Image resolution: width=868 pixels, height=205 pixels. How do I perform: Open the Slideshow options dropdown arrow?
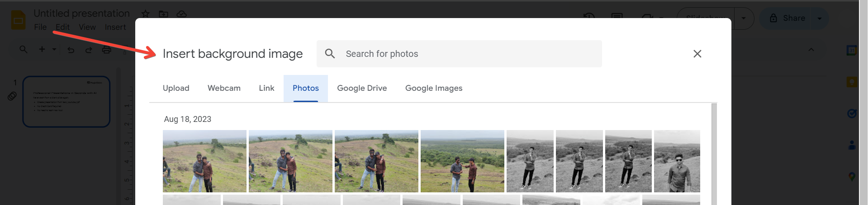[744, 19]
